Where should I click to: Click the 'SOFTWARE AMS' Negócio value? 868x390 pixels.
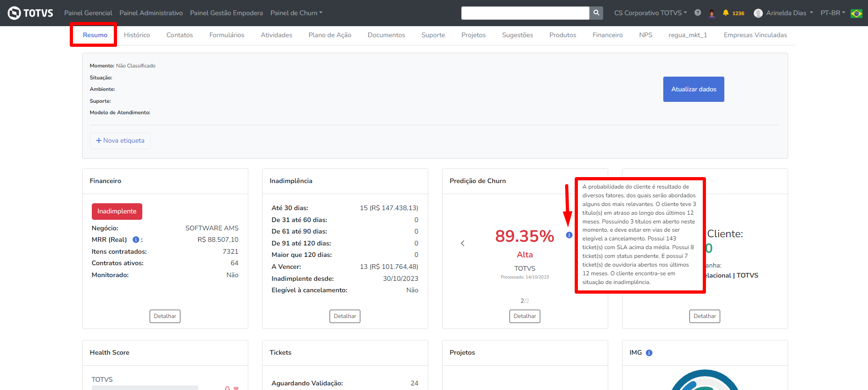pyautogui.click(x=212, y=228)
